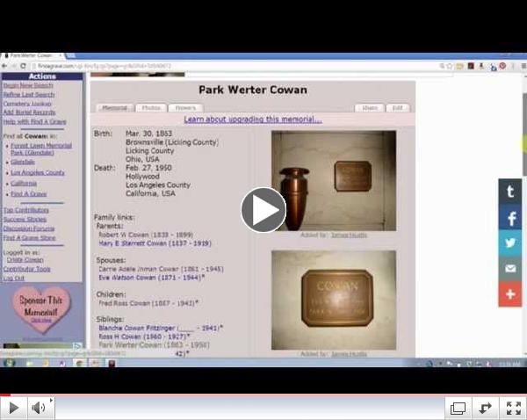This screenshot has height=420, width=527.
Task: Start the video with the large center play button
Action: click(x=263, y=210)
